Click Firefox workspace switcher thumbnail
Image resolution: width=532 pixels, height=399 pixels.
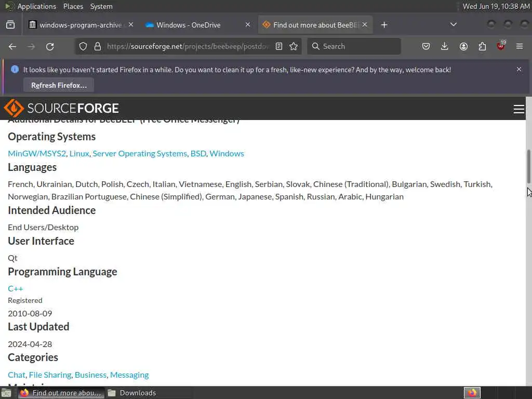point(472,393)
